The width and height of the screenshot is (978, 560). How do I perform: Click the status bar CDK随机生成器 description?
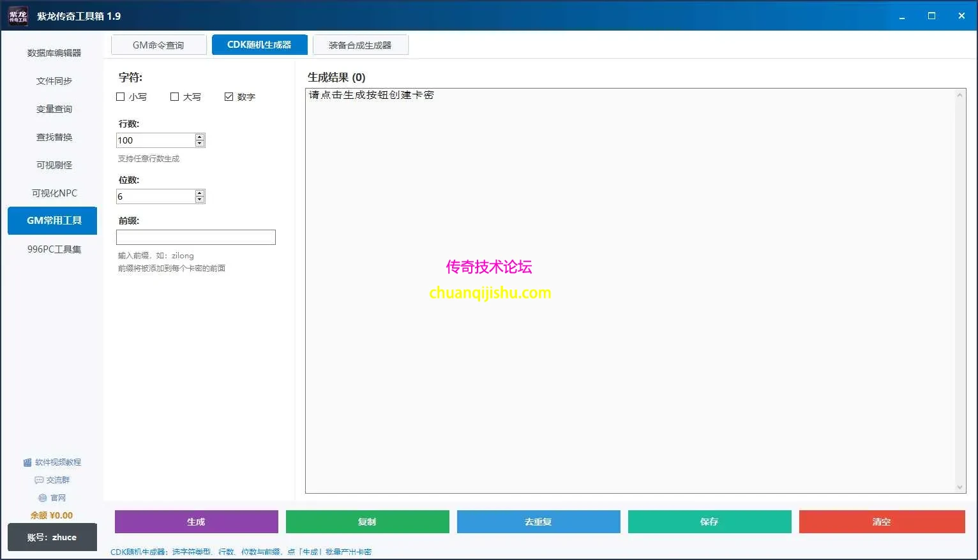click(241, 552)
